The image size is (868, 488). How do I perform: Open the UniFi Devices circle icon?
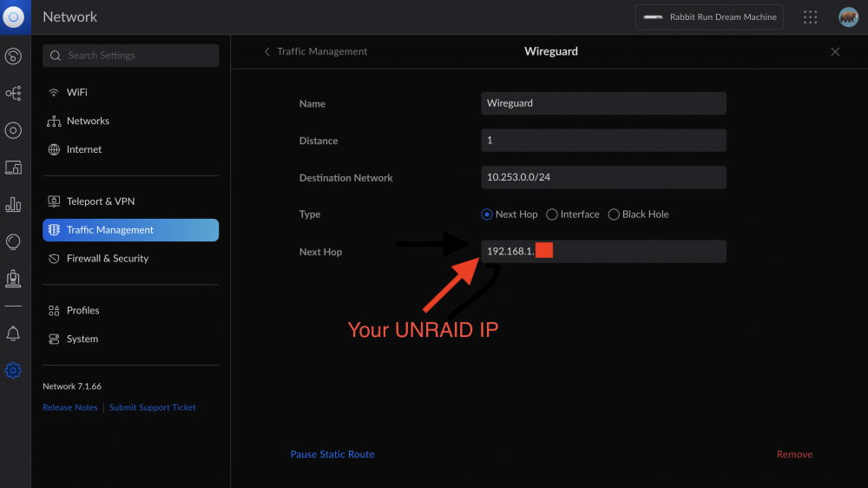(13, 130)
